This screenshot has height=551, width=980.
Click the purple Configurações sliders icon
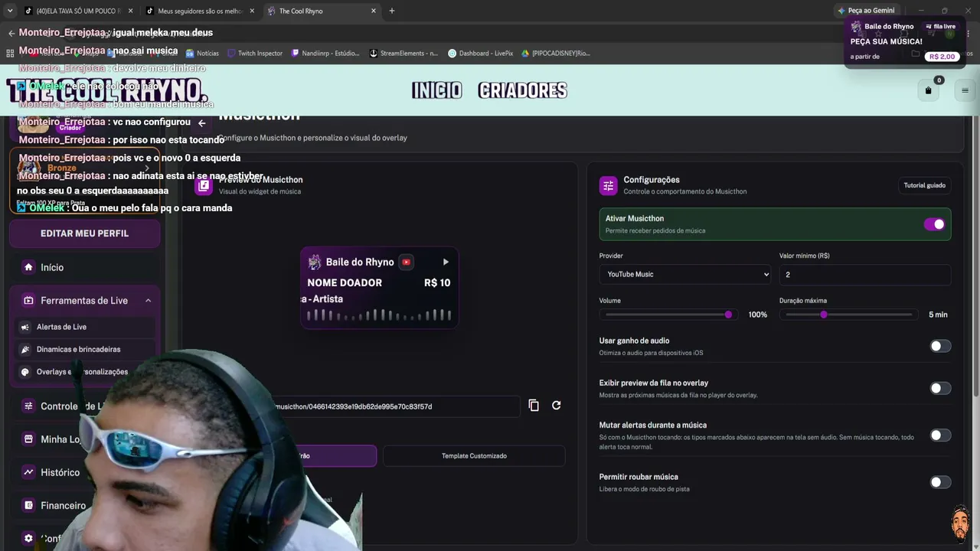(609, 185)
